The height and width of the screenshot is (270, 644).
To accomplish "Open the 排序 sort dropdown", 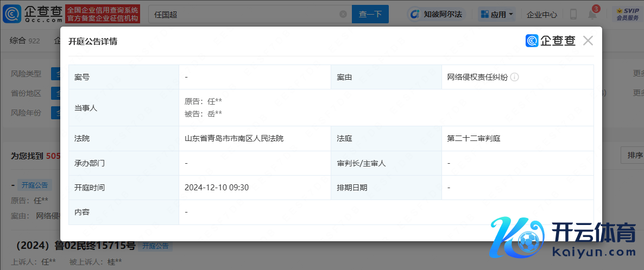I will click(633, 156).
